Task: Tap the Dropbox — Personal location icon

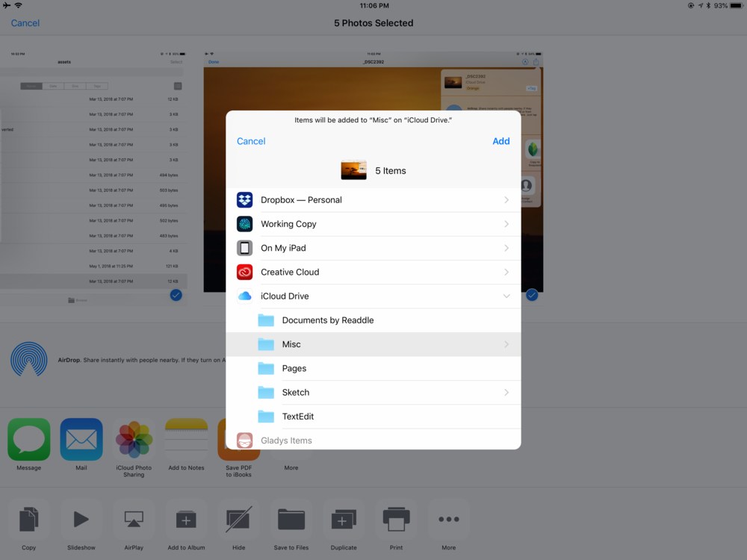Action: (245, 200)
